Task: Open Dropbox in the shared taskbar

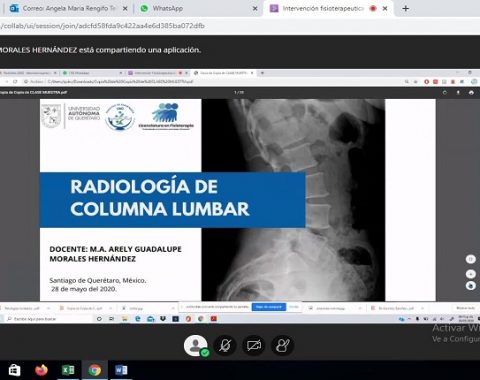Action: 163,319
